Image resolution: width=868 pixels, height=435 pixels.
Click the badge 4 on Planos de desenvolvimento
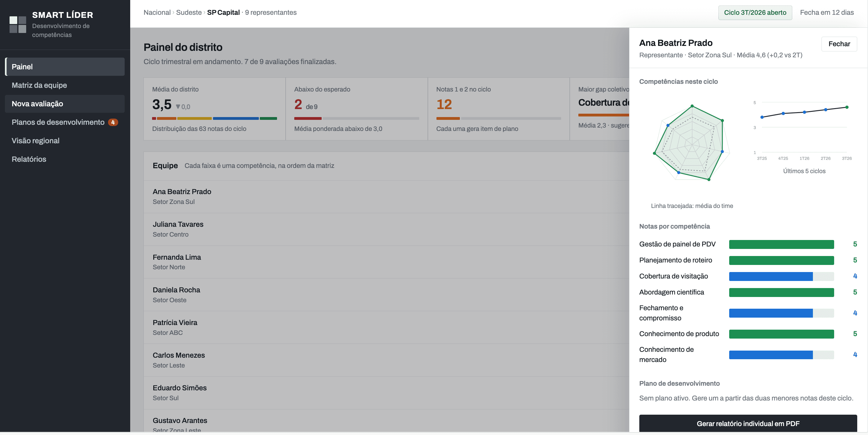point(113,122)
